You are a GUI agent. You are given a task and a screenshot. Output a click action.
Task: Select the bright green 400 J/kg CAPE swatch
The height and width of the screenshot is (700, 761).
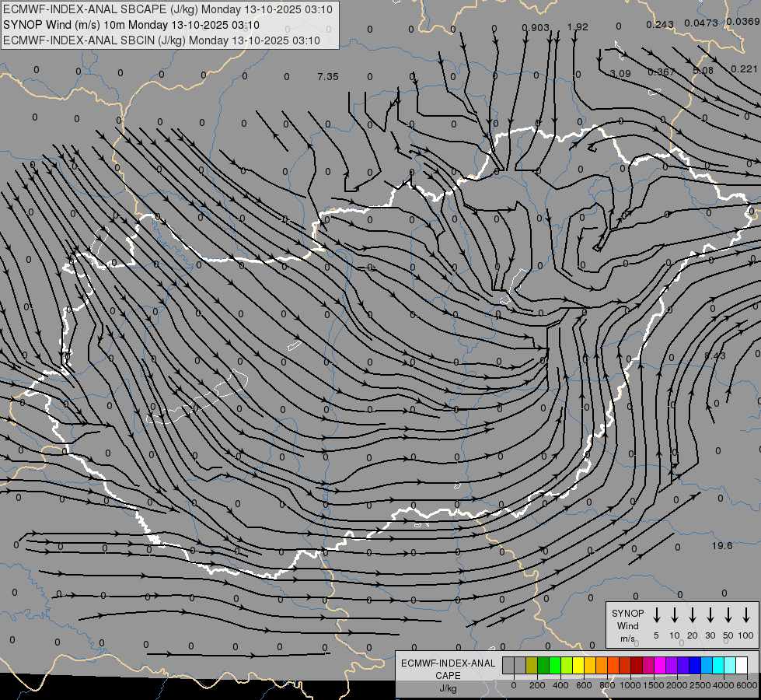pyautogui.click(x=555, y=665)
